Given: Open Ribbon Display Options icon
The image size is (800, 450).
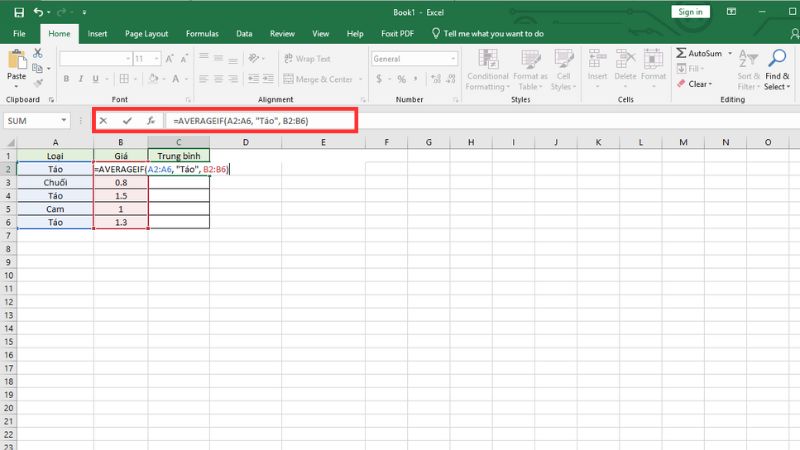Looking at the screenshot, I should point(729,12).
